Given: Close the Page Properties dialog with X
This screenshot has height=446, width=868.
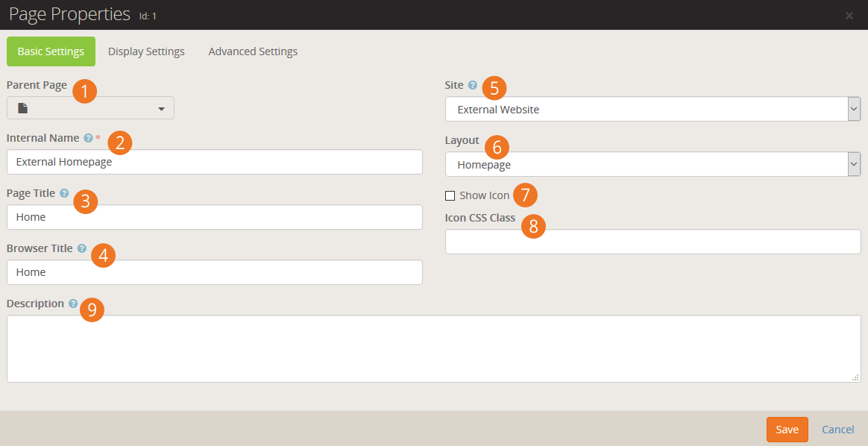Looking at the screenshot, I should [x=849, y=16].
